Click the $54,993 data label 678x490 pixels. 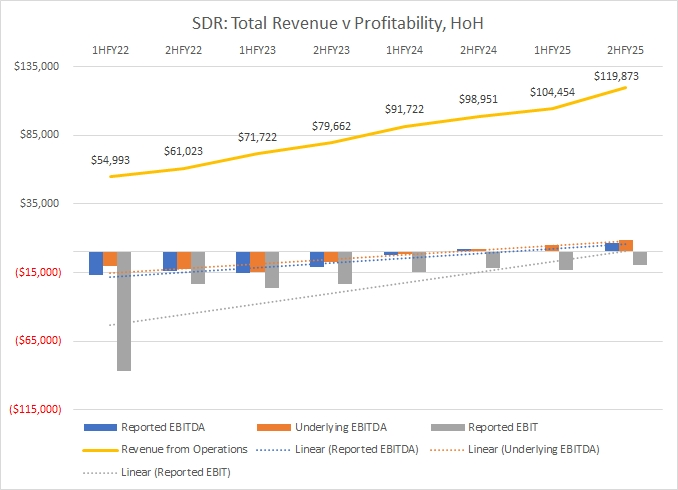click(111, 162)
